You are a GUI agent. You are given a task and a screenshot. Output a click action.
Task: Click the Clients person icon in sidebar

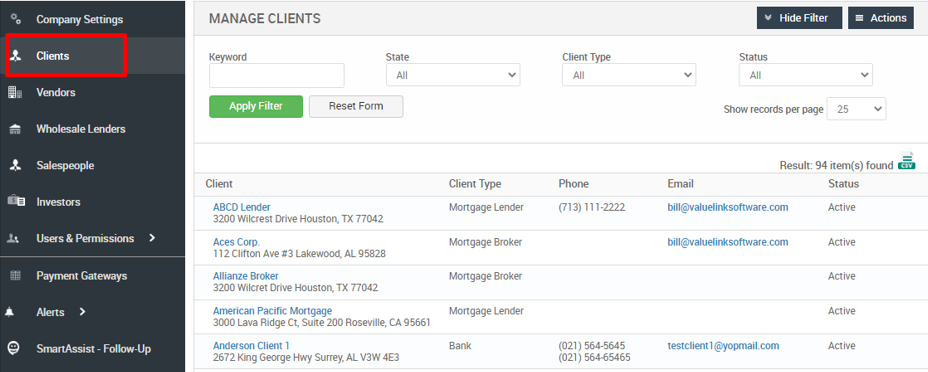16,56
